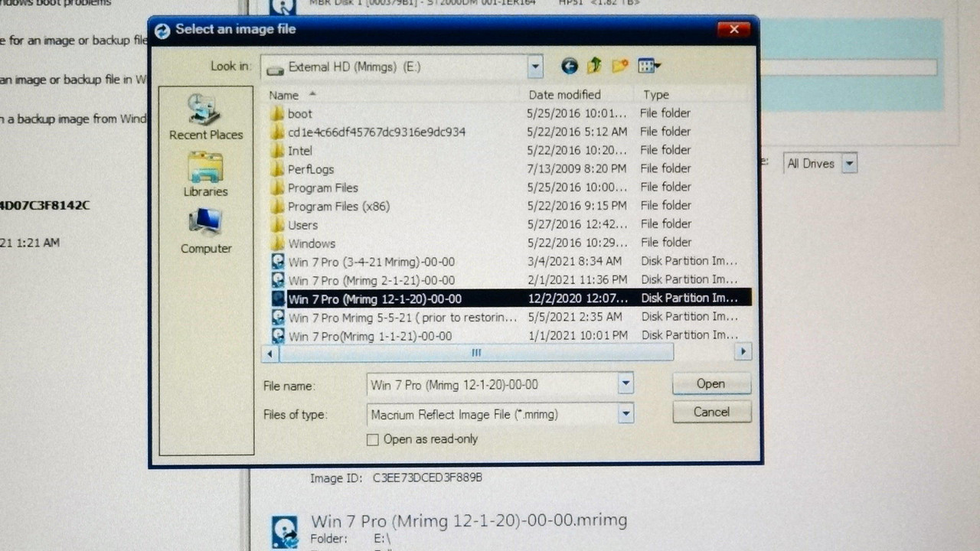Click the scrollbar right arrow
Image resolution: width=980 pixels, height=551 pixels.
tap(743, 353)
